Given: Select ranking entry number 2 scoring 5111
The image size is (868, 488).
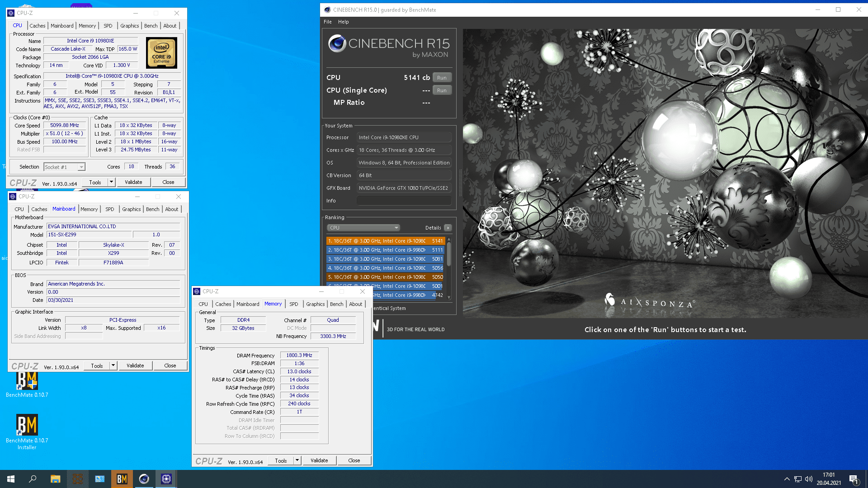Looking at the screenshot, I should click(385, 250).
